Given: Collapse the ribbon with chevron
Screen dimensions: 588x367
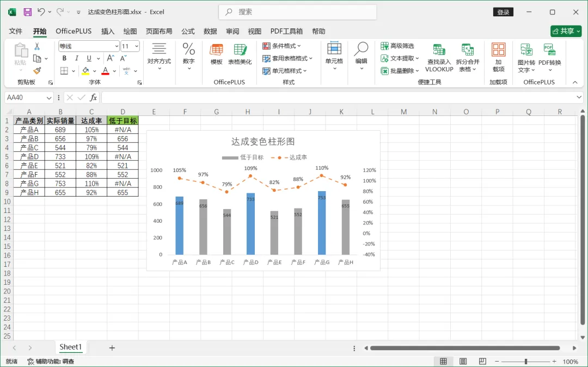Looking at the screenshot, I should click(x=575, y=82).
